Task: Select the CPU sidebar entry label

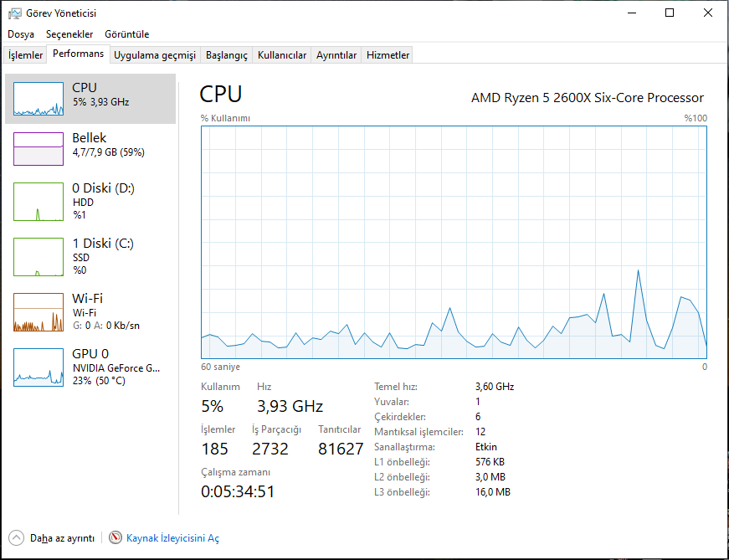Action: point(85,87)
